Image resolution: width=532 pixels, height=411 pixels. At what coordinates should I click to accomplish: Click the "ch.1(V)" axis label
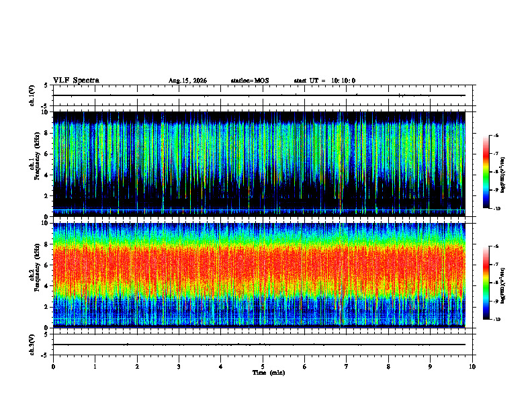tap(32, 95)
